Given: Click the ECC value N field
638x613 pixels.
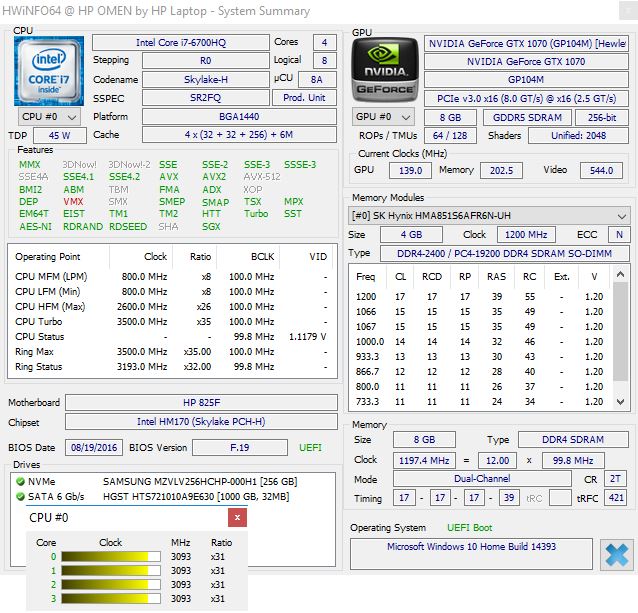Looking at the screenshot, I should point(619,235).
